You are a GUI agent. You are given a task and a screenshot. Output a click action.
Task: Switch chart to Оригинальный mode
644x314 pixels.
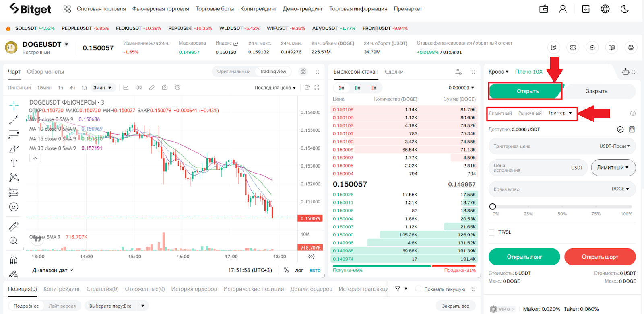coord(234,72)
